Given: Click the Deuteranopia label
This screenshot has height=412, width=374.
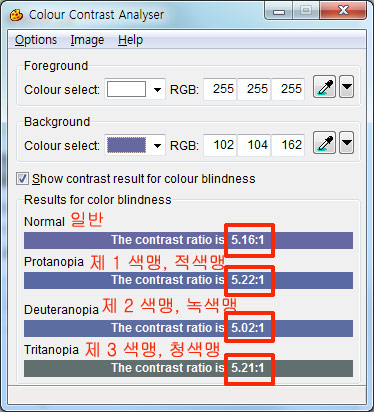Looking at the screenshot, I should [x=61, y=310].
